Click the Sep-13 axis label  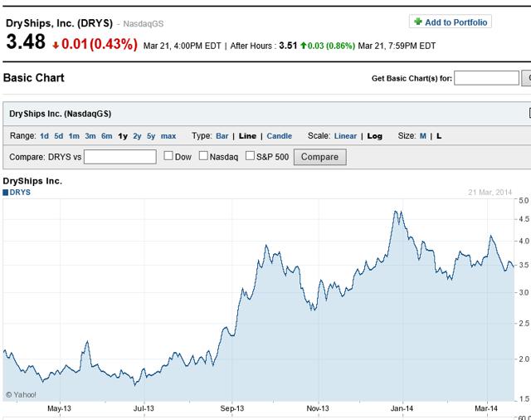click(x=232, y=408)
